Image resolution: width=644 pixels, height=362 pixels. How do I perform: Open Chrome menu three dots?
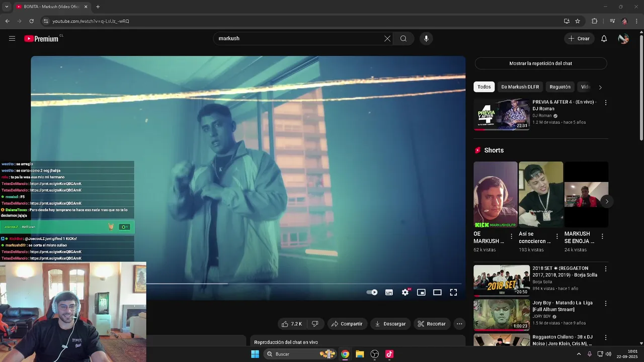[637, 21]
